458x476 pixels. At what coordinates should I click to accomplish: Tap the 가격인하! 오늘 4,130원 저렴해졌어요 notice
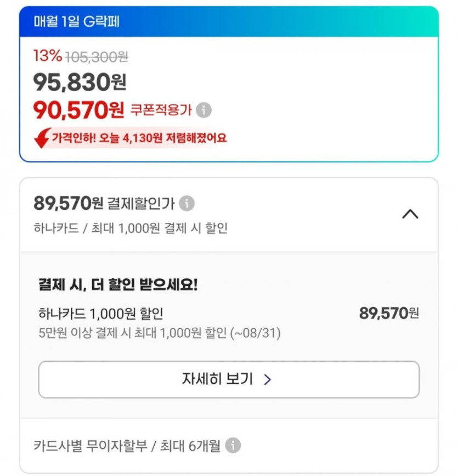[139, 138]
